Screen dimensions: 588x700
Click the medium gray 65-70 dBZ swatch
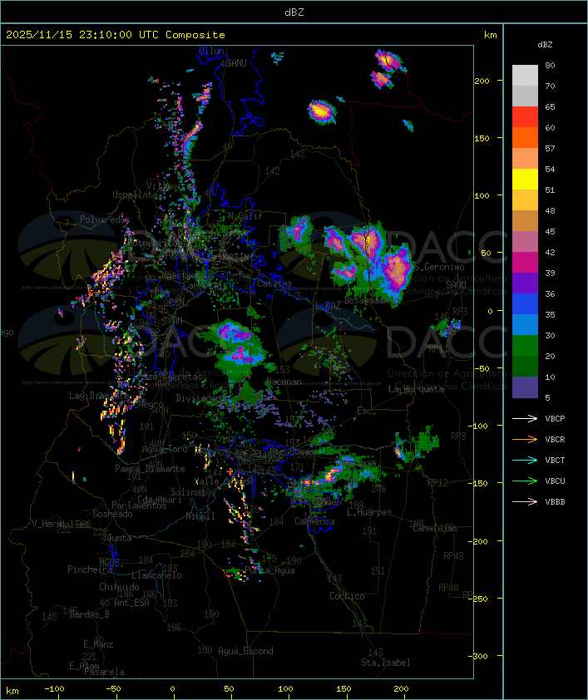click(x=525, y=96)
